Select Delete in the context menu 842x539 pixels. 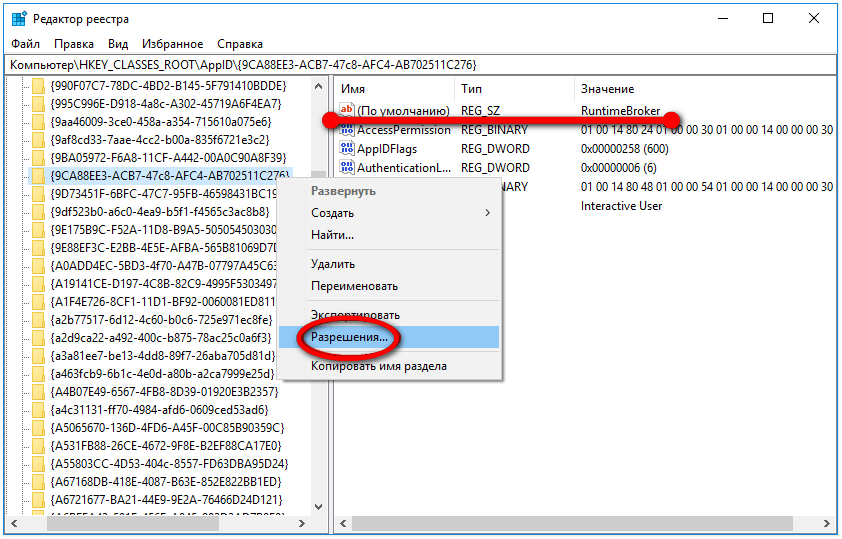(333, 265)
